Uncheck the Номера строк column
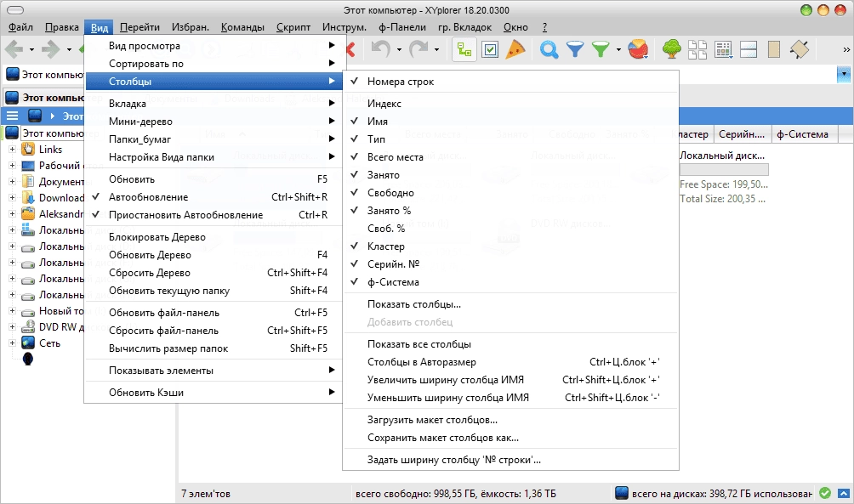Screen dimensions: 854x504 click(x=510, y=81)
